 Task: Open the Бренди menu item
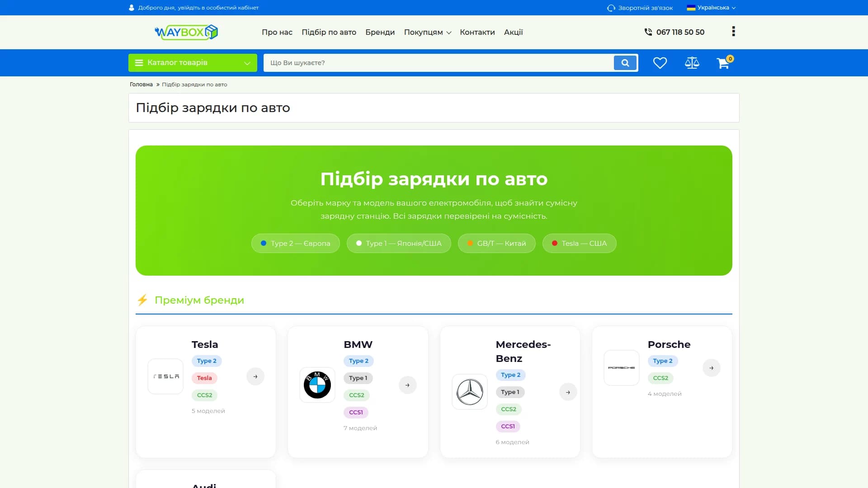click(380, 32)
